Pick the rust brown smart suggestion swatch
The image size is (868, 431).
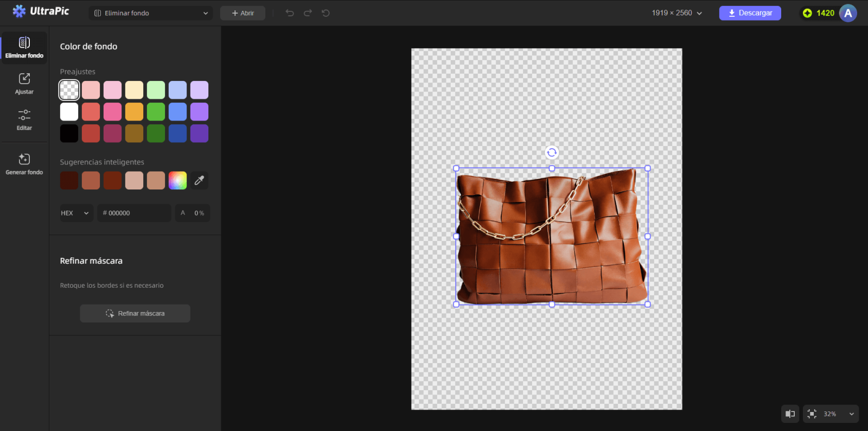click(112, 180)
